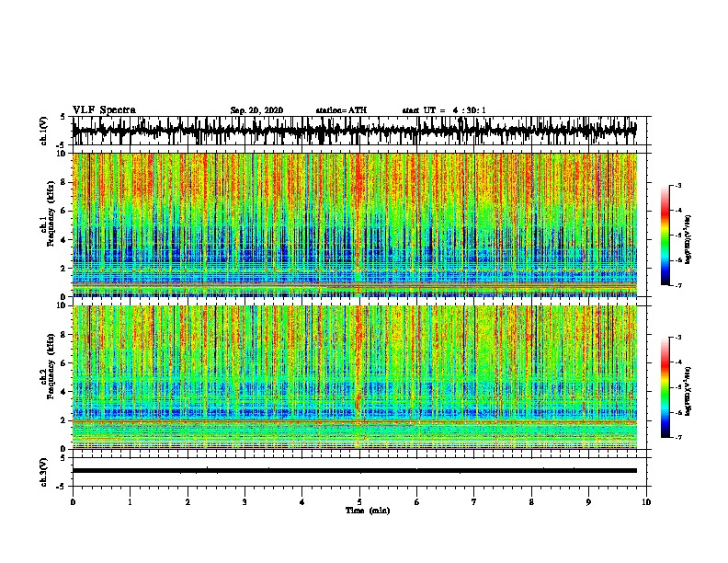This screenshot has height=563, width=728.
Task: Click the ch.2 spectrogram panel
Action: (354, 377)
